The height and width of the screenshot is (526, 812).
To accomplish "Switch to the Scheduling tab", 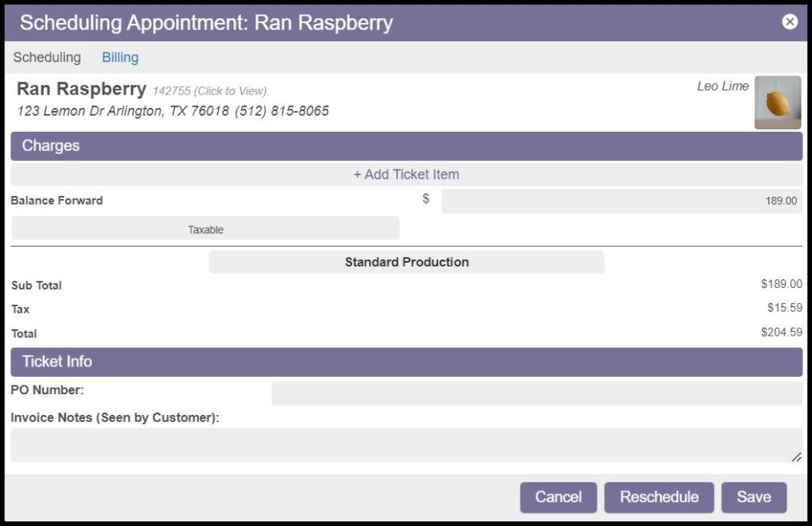I will point(47,57).
